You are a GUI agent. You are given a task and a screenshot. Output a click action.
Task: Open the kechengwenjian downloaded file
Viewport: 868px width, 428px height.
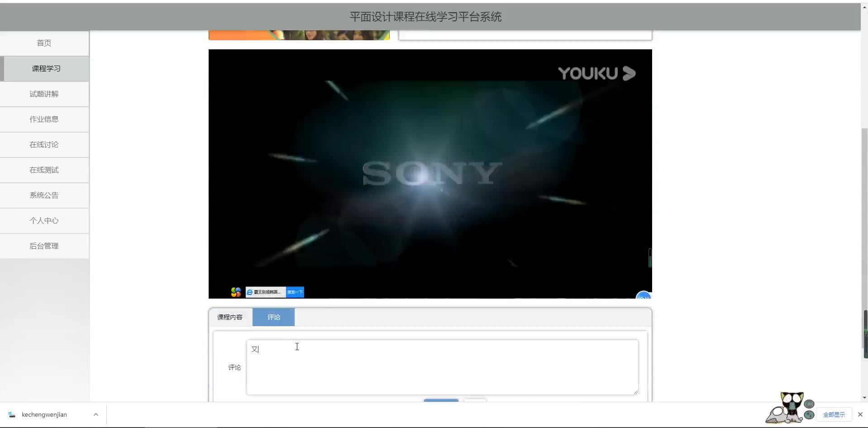point(44,414)
